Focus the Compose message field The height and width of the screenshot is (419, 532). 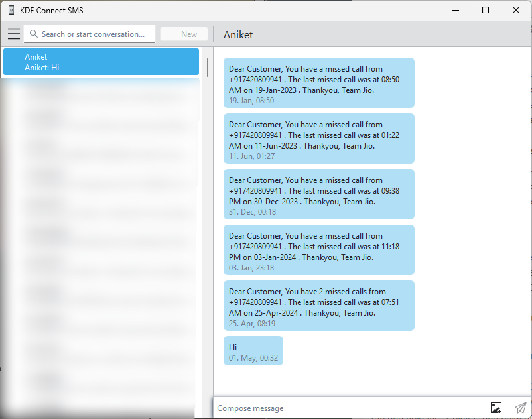pos(348,408)
